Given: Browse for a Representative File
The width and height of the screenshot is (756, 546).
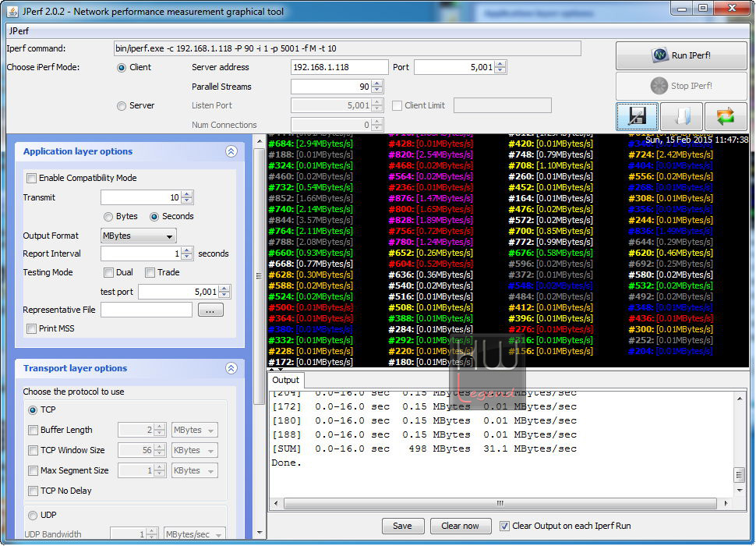Looking at the screenshot, I should point(210,310).
